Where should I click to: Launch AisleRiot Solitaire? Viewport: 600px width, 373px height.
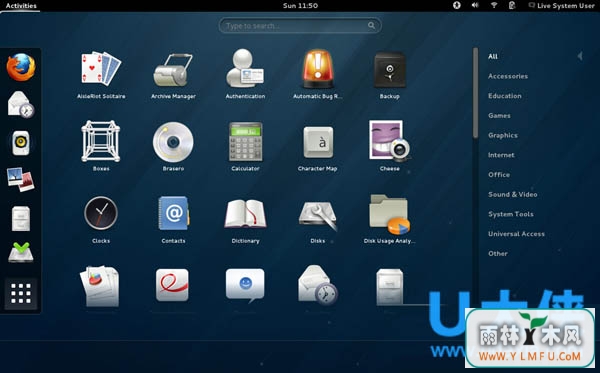pos(101,75)
